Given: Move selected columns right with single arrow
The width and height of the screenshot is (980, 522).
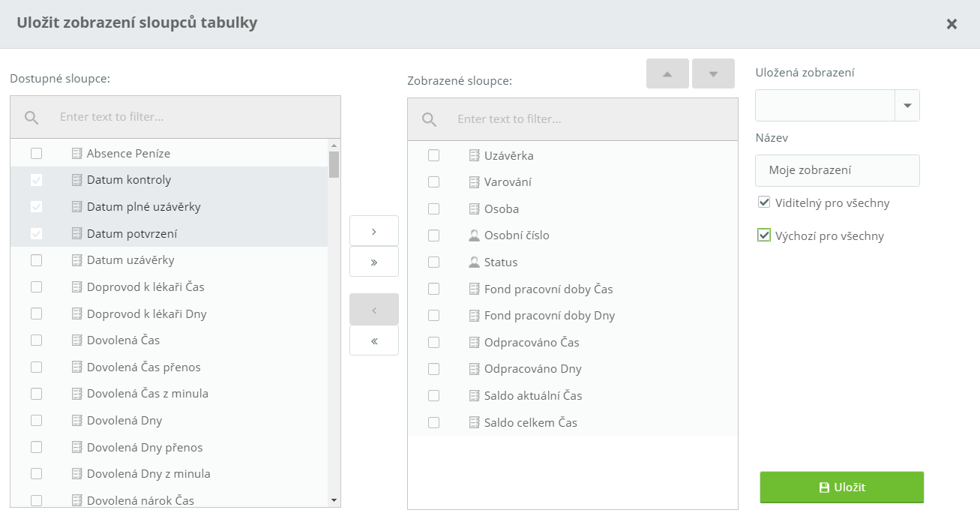Looking at the screenshot, I should 373,231.
